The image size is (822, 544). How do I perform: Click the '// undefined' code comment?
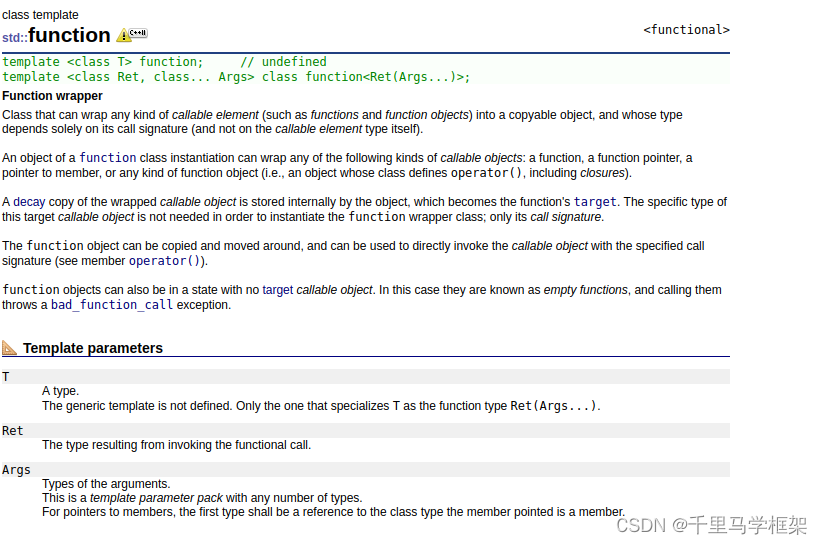(x=283, y=62)
